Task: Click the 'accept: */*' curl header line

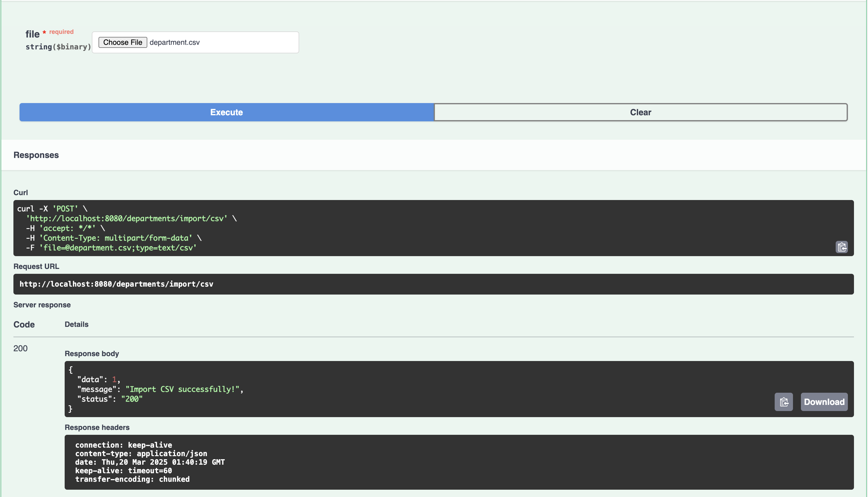Action: click(66, 228)
